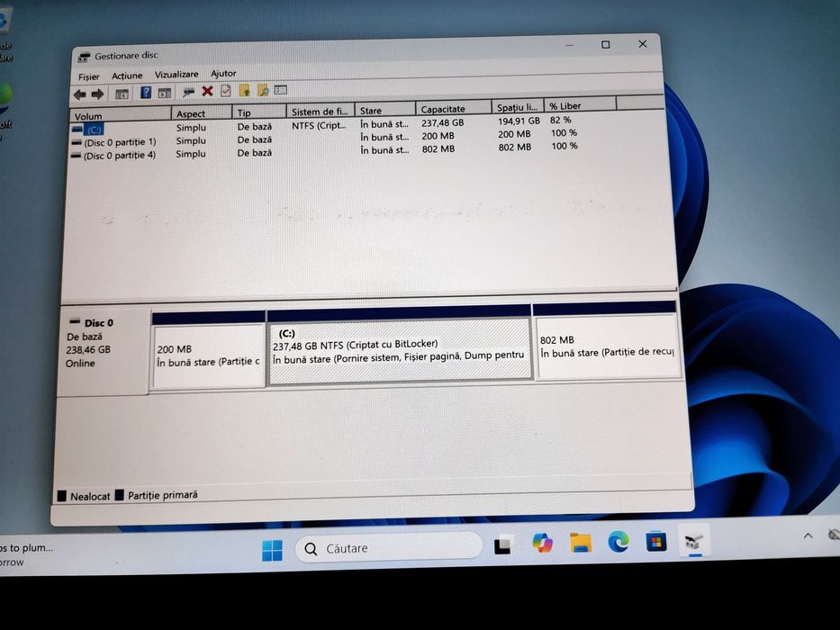Viewport: 840px width, 630px height.
Task: Sort by the Capacitate column header
Action: [x=453, y=109]
